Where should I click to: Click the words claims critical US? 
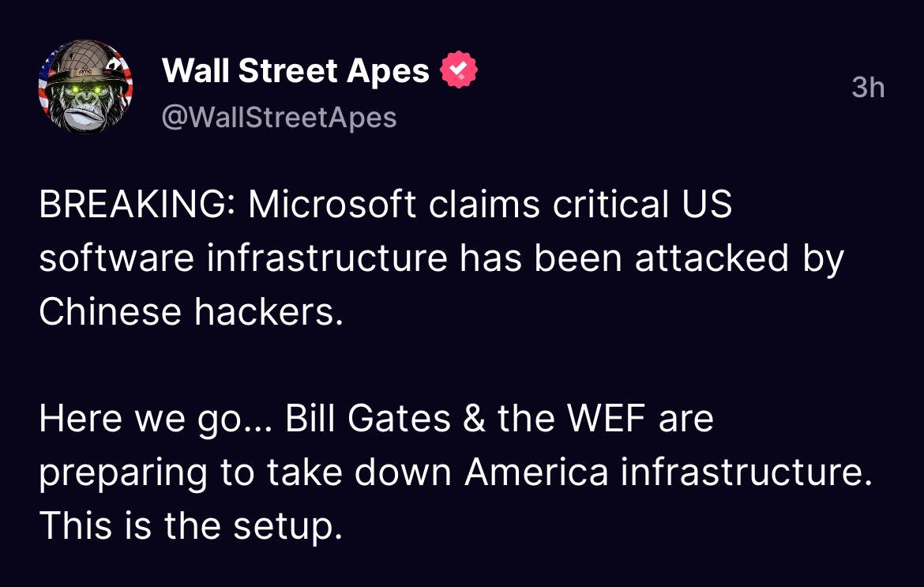click(580, 205)
